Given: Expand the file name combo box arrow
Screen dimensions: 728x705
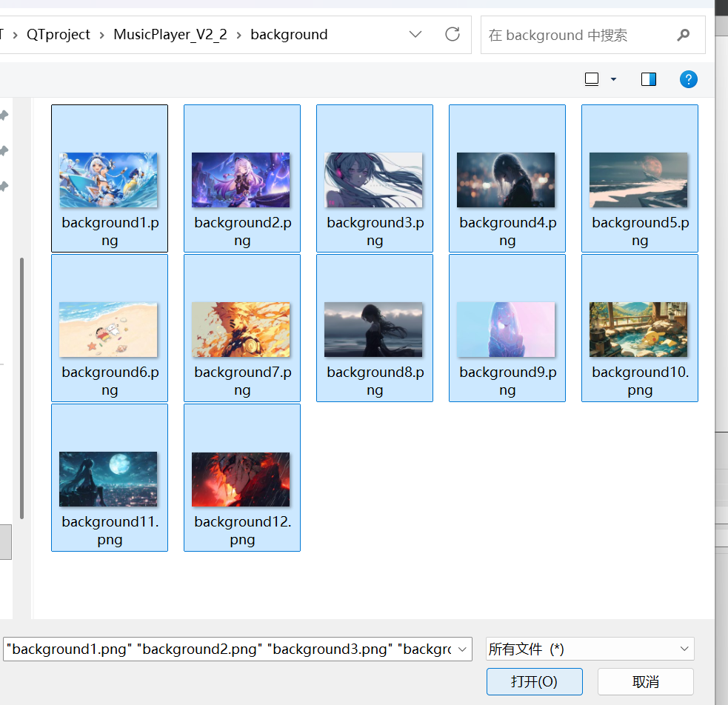Looking at the screenshot, I should pyautogui.click(x=462, y=649).
